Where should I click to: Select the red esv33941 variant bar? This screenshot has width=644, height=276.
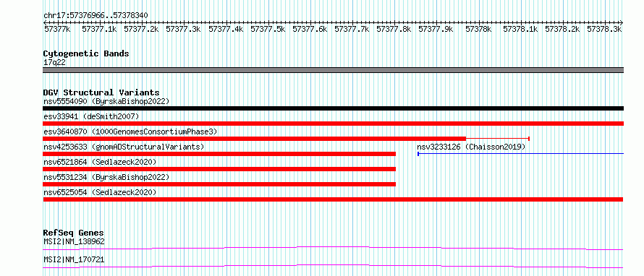pos(333,124)
